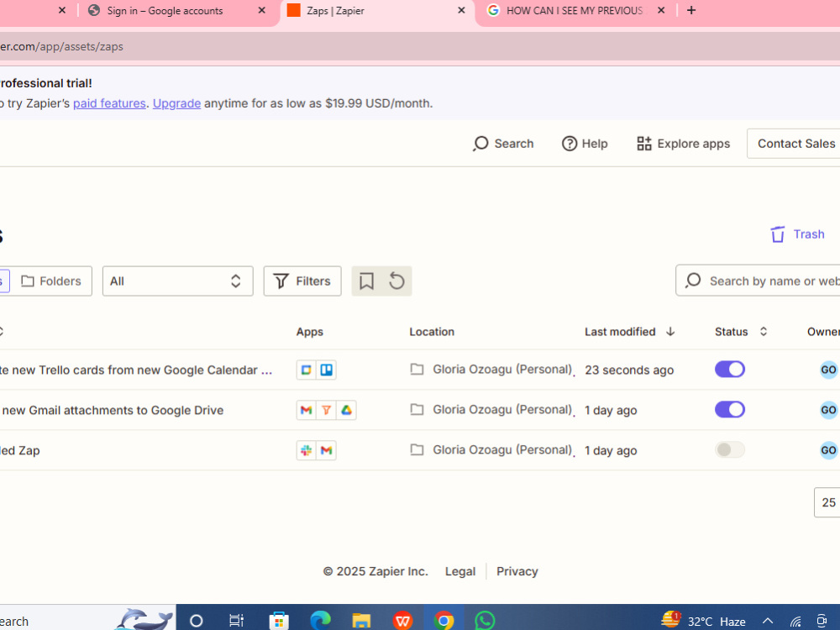
Task: Open the Help menu in header
Action: [x=585, y=144]
